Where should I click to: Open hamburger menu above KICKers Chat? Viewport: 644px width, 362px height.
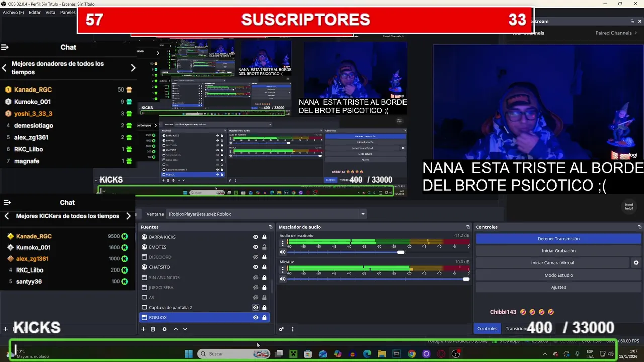click(7, 202)
